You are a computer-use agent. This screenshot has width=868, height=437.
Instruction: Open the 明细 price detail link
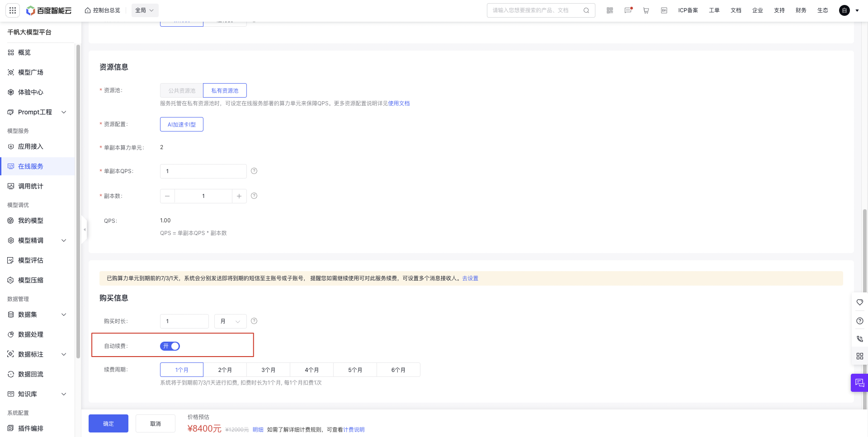point(258,430)
